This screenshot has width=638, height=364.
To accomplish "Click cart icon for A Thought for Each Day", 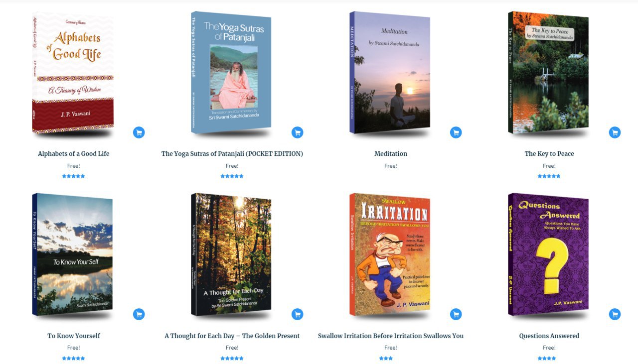I will tap(298, 314).
